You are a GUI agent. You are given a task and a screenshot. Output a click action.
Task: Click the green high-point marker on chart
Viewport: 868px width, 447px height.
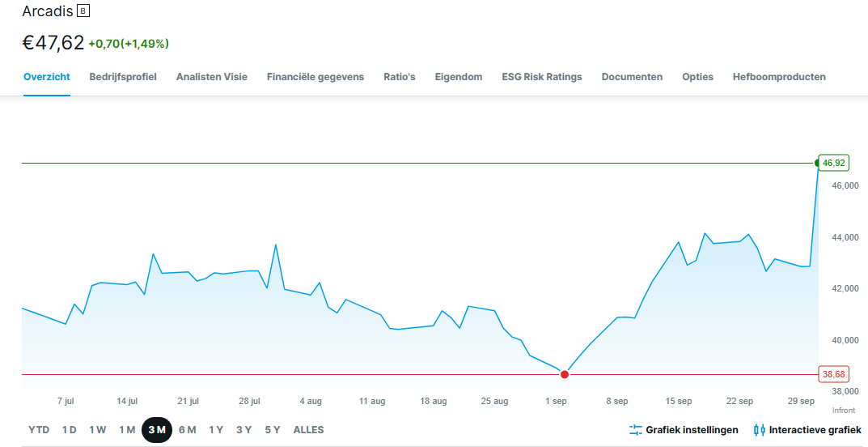click(818, 164)
